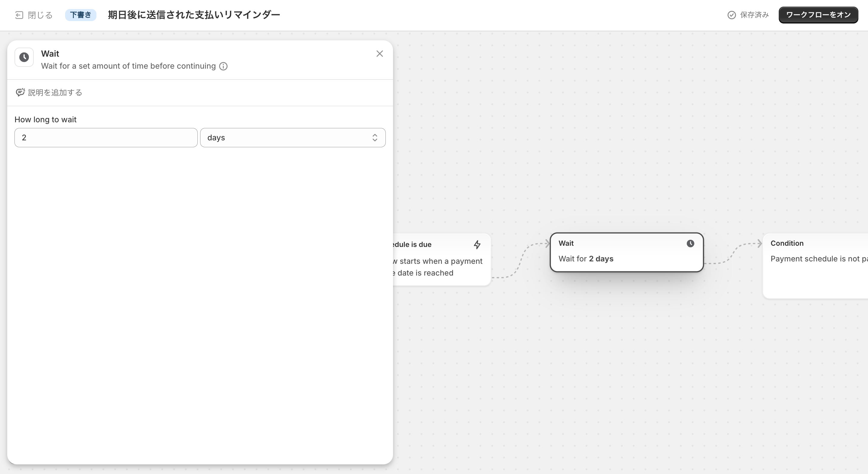Click the chevron on the unit selector
This screenshot has width=868, height=474.
[x=374, y=137]
